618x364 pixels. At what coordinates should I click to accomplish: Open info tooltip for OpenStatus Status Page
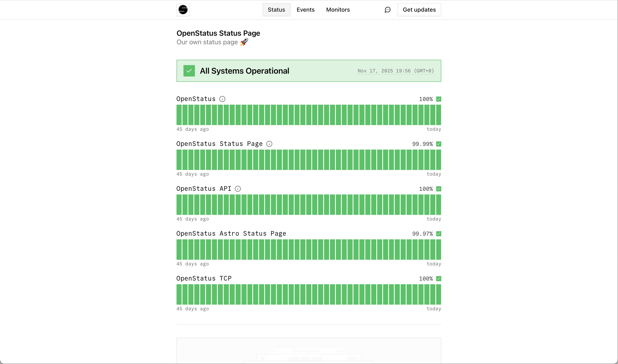pos(269,144)
